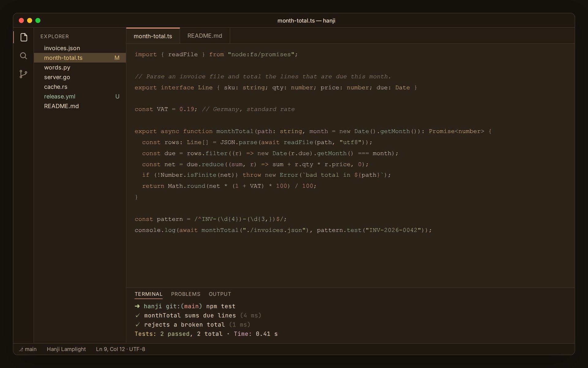
Task: Click the main branch name in status bar
Action: coord(31,349)
